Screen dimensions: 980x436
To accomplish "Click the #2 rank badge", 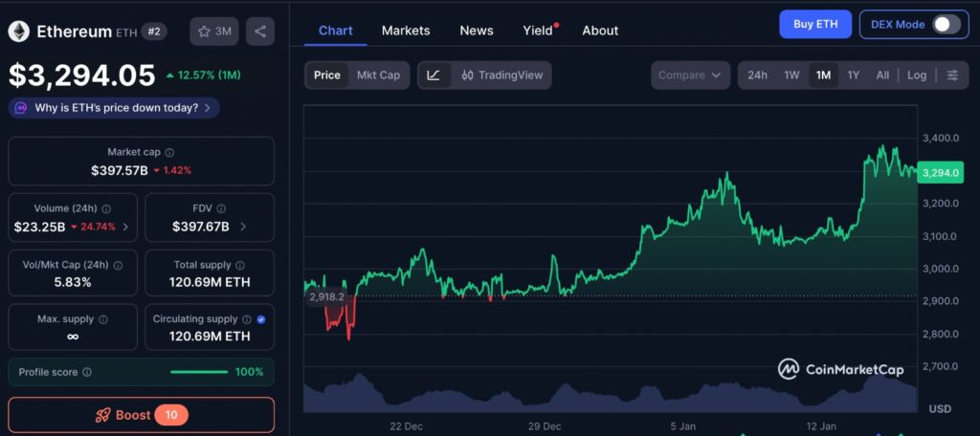I will pyautogui.click(x=154, y=32).
